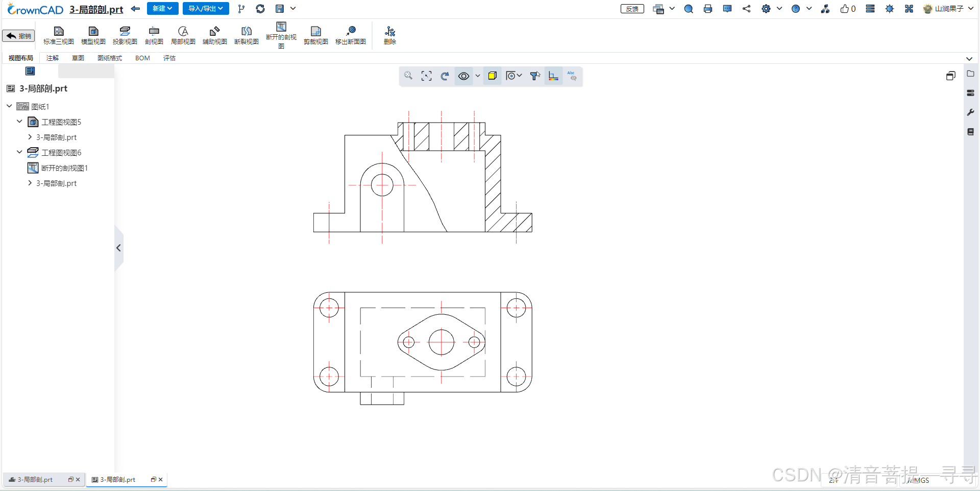Print the drawing with the printer icon
This screenshot has width=980, height=491.
coord(708,9)
